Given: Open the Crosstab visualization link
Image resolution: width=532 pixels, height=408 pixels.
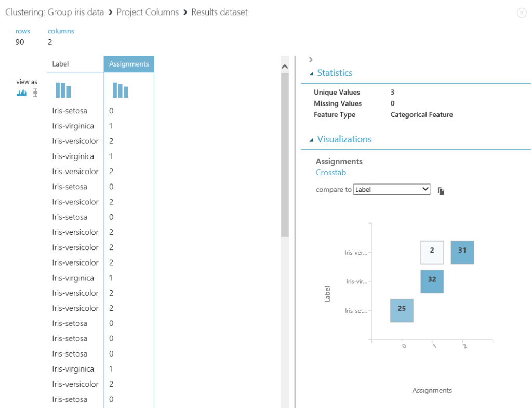Looking at the screenshot, I should [331, 172].
